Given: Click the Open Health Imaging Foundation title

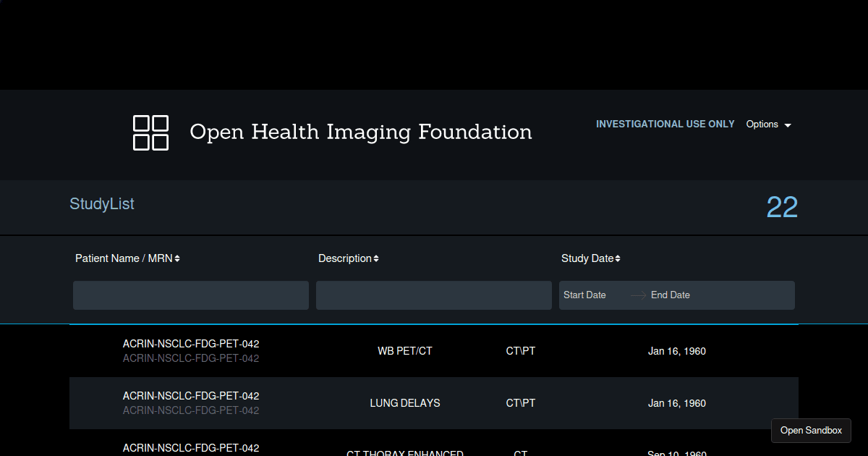Looking at the screenshot, I should point(360,132).
